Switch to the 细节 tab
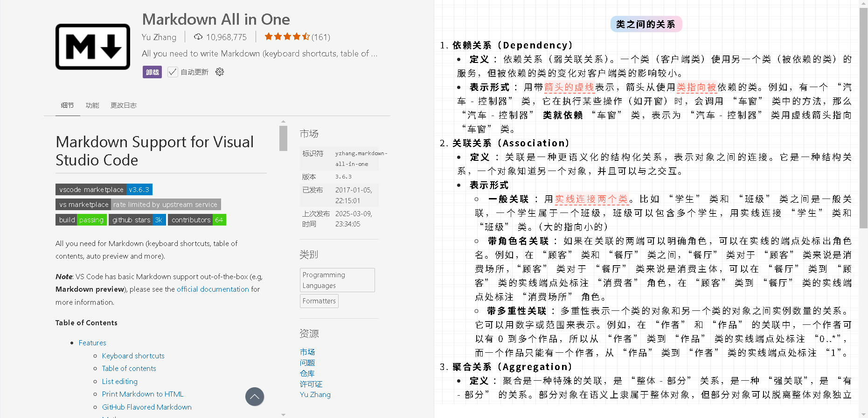This screenshot has width=868, height=418. 68,105
